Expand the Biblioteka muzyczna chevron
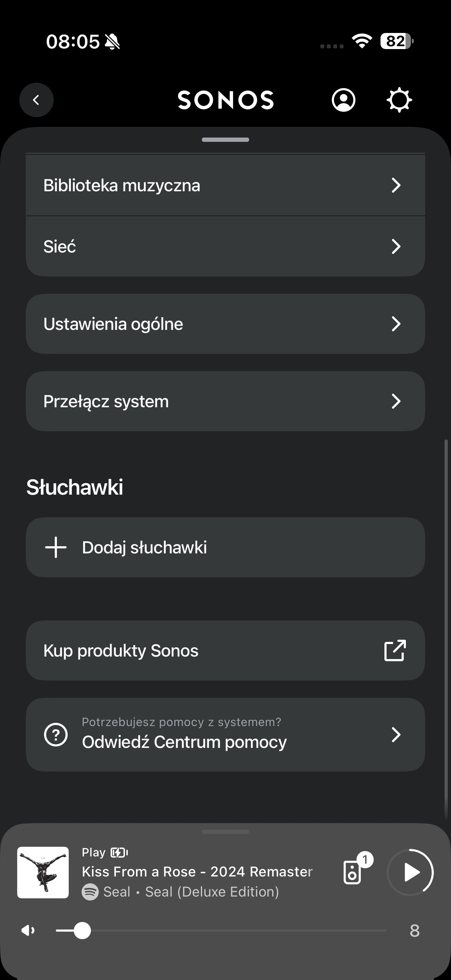 tap(396, 186)
